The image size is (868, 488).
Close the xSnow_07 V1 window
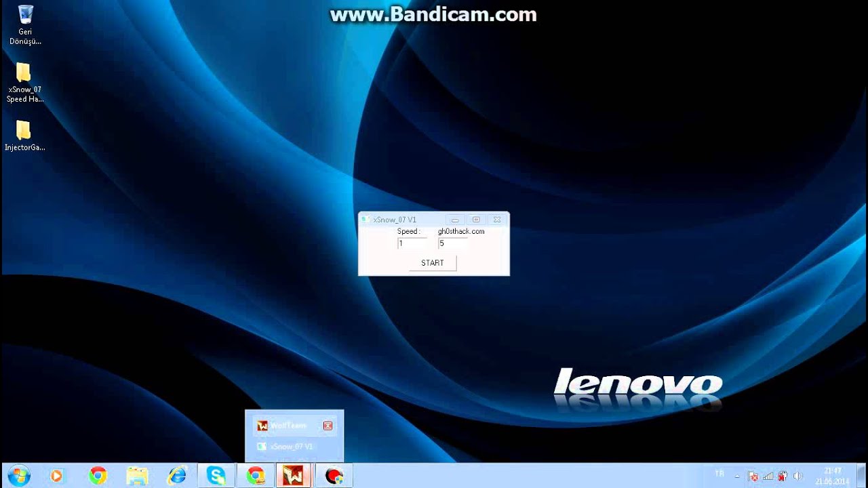pos(497,220)
